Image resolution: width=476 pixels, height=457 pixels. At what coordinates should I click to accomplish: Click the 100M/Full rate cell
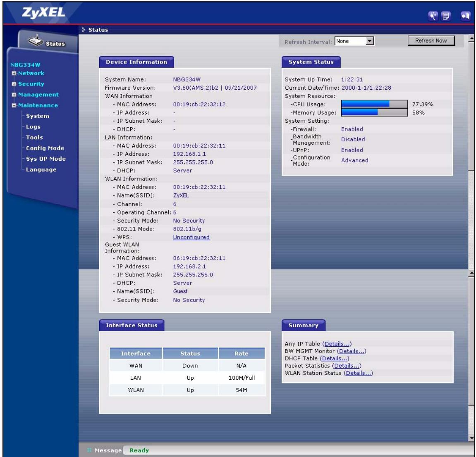[242, 378]
